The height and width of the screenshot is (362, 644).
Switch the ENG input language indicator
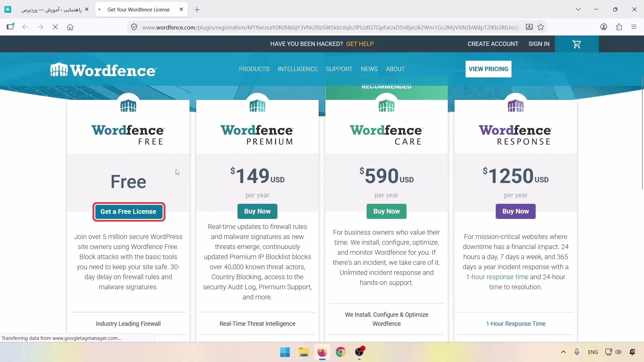pos(593,352)
